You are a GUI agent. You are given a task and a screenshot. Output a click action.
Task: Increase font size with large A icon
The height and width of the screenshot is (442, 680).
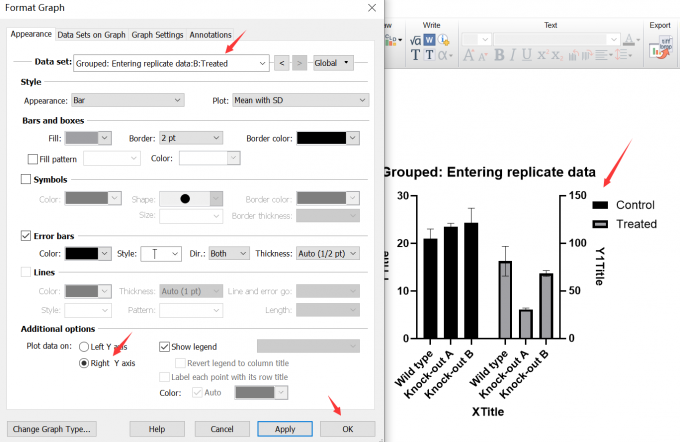(x=468, y=55)
